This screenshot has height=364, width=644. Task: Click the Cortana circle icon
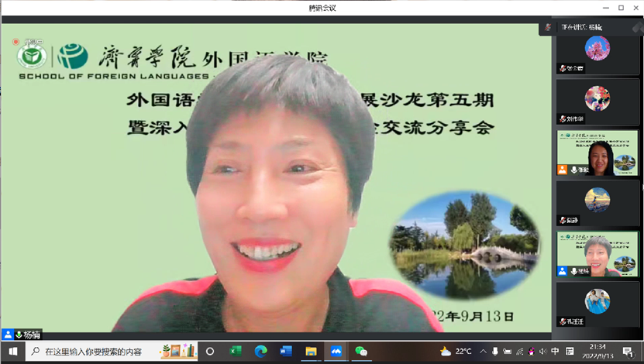click(x=210, y=352)
